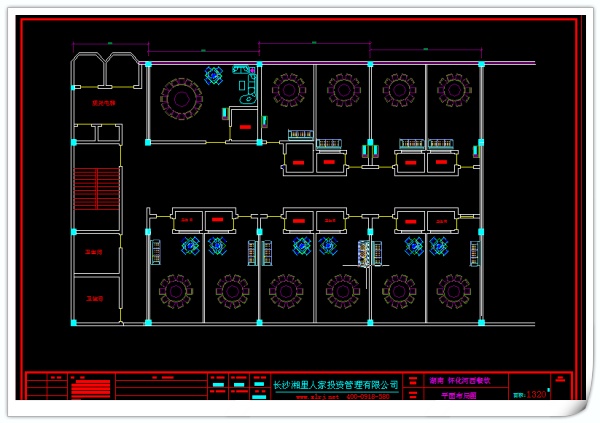The image size is (600, 423).
Task: Select the blue mahjong table in top-left room
Action: [x=213, y=74]
